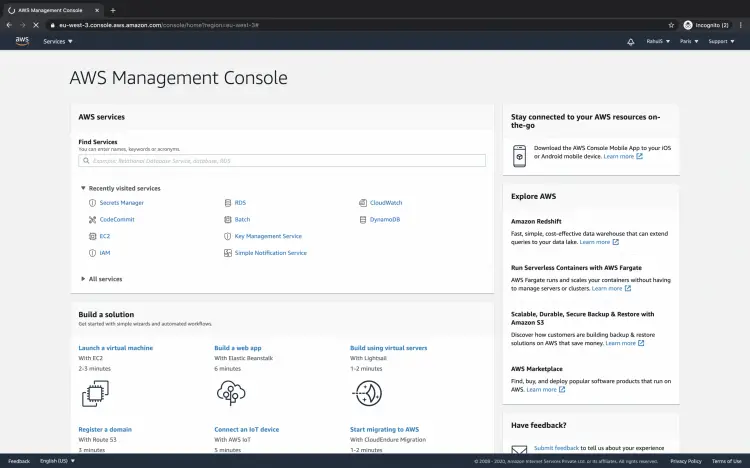This screenshot has width=750, height=468.
Task: Open the DynamoDB link
Action: click(385, 220)
